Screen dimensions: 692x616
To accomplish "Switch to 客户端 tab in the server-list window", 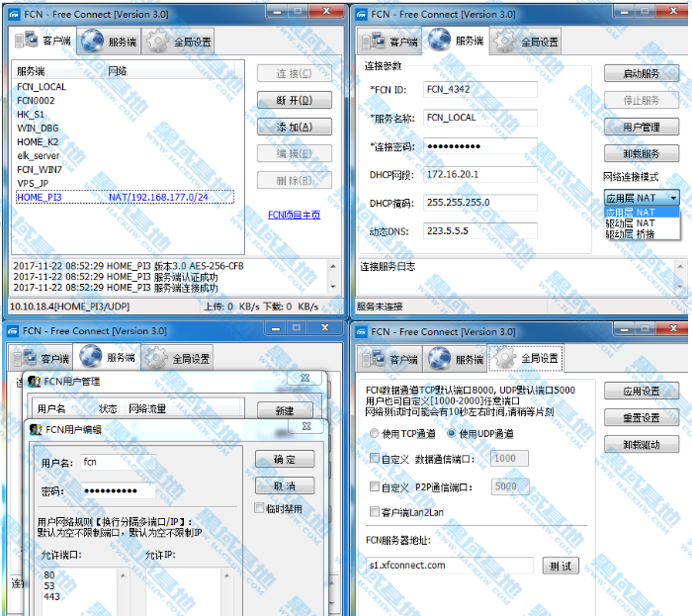I will pyautogui.click(x=43, y=41).
